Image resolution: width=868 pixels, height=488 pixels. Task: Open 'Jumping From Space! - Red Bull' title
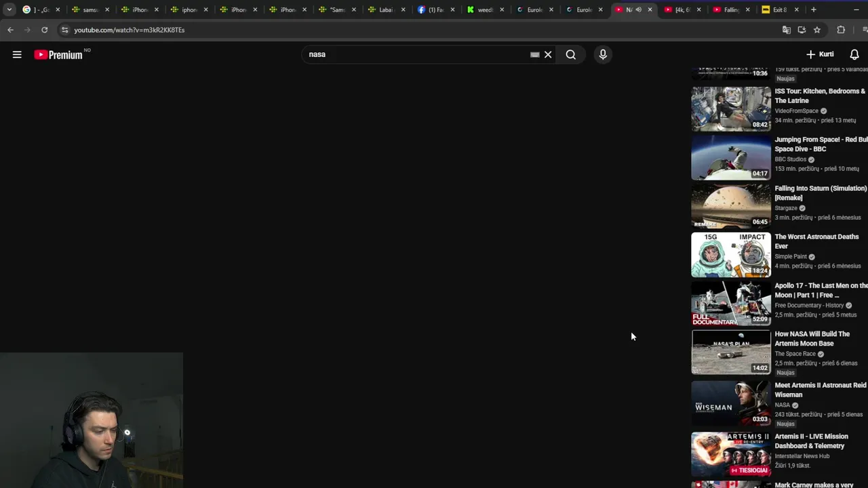coord(821,144)
